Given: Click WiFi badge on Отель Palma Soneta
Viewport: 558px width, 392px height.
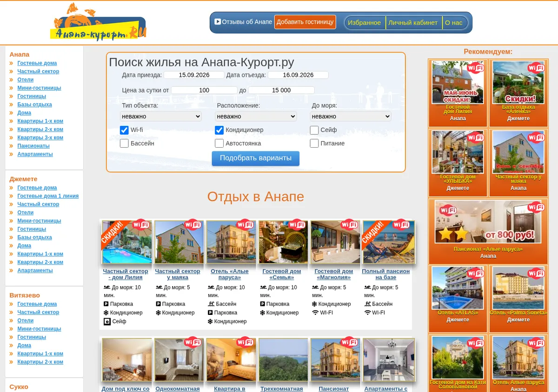Looking at the screenshot, I should 536,273.
